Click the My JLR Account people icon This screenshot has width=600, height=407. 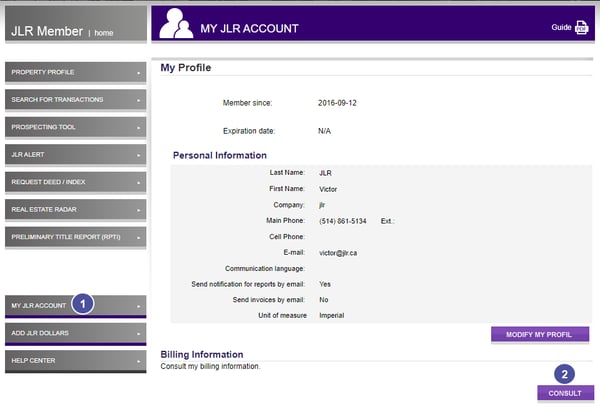[x=176, y=23]
